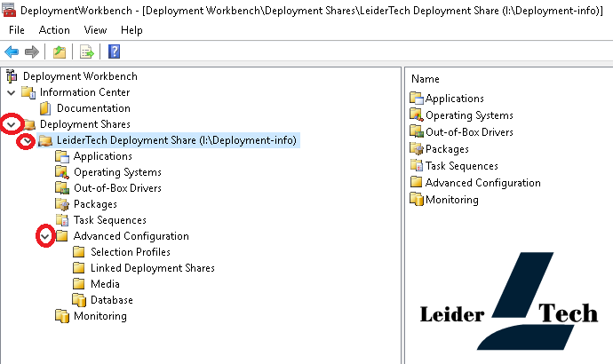Viewport: 613px width, 364px height.
Task: Click the Monitoring icon in the tree
Action: pos(62,316)
